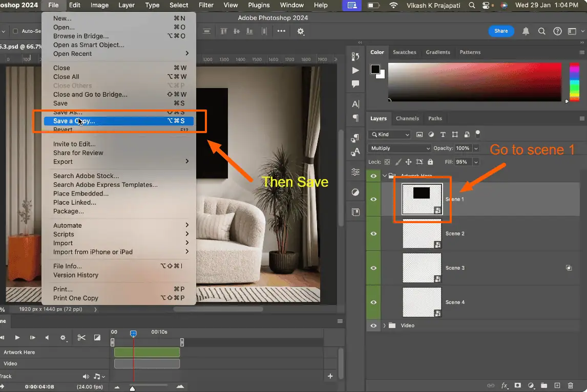
Task: Switch to the Channels tab
Action: click(407, 118)
